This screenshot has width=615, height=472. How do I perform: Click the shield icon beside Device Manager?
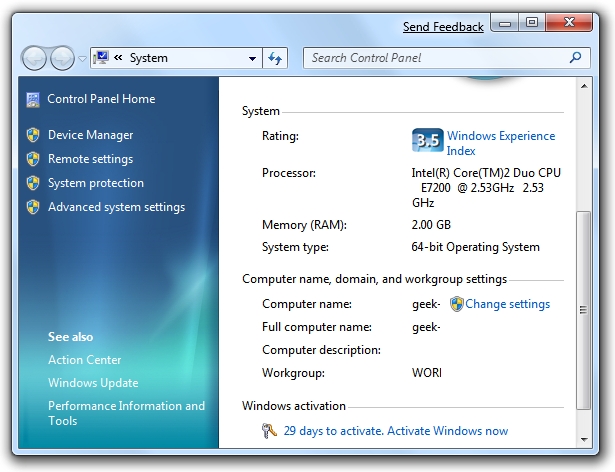[33, 135]
